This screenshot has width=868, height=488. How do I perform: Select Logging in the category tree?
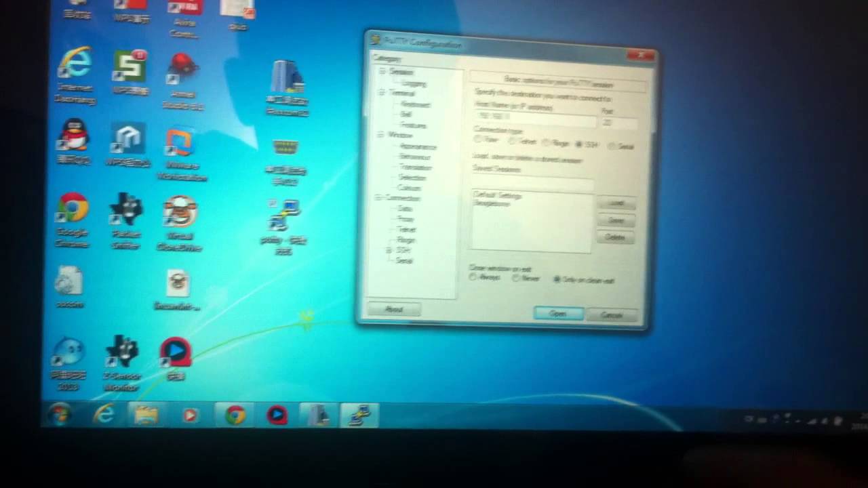pos(414,83)
